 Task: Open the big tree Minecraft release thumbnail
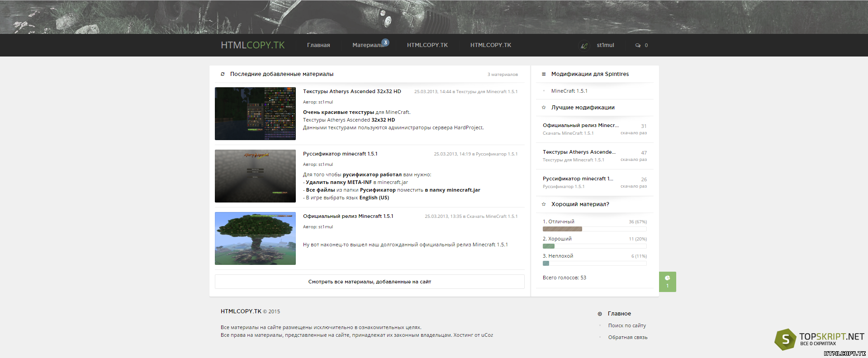255,238
